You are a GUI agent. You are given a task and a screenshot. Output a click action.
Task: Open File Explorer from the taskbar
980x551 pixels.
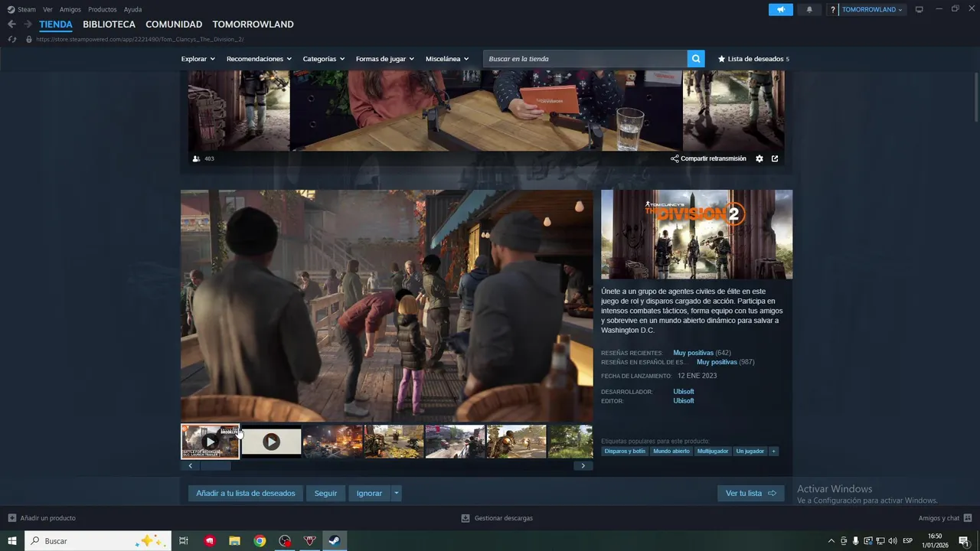pyautogui.click(x=235, y=541)
